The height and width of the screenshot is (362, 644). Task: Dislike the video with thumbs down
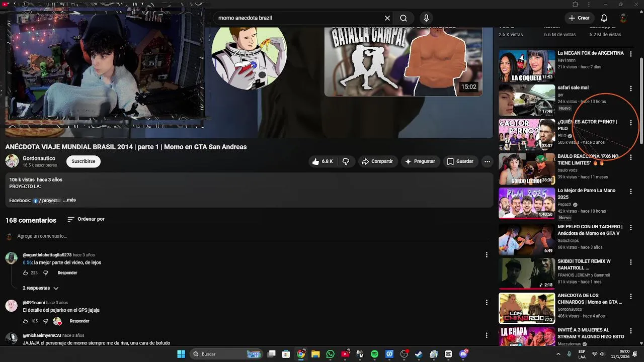pyautogui.click(x=346, y=161)
